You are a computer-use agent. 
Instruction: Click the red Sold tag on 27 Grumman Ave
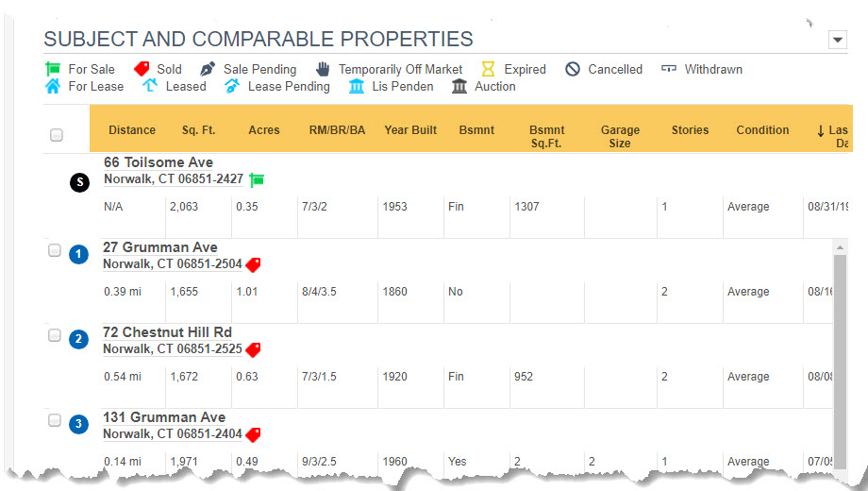click(x=253, y=265)
